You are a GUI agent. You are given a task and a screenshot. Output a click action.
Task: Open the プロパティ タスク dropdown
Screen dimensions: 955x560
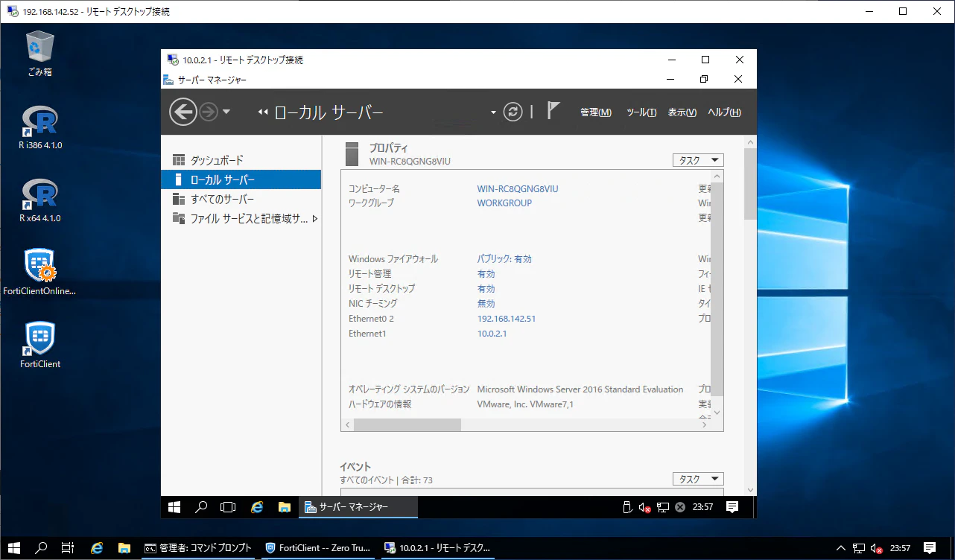tap(698, 160)
